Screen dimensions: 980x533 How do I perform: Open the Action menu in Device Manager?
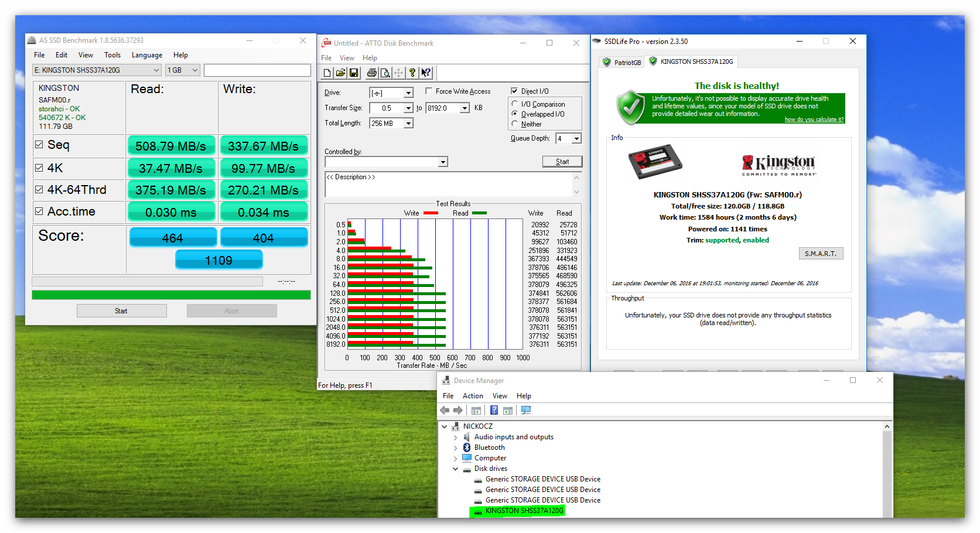[473, 396]
